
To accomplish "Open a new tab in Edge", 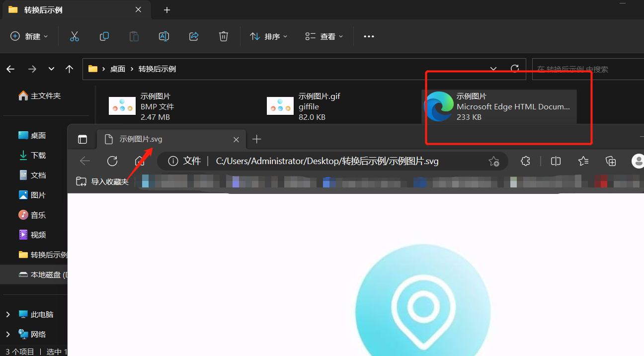I will [x=256, y=139].
